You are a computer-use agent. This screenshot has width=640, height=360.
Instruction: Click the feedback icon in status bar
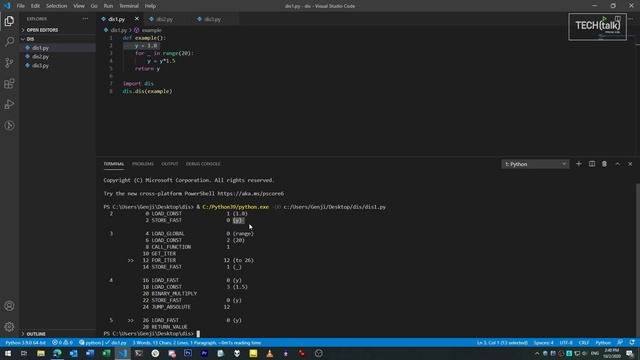[x=620, y=342]
